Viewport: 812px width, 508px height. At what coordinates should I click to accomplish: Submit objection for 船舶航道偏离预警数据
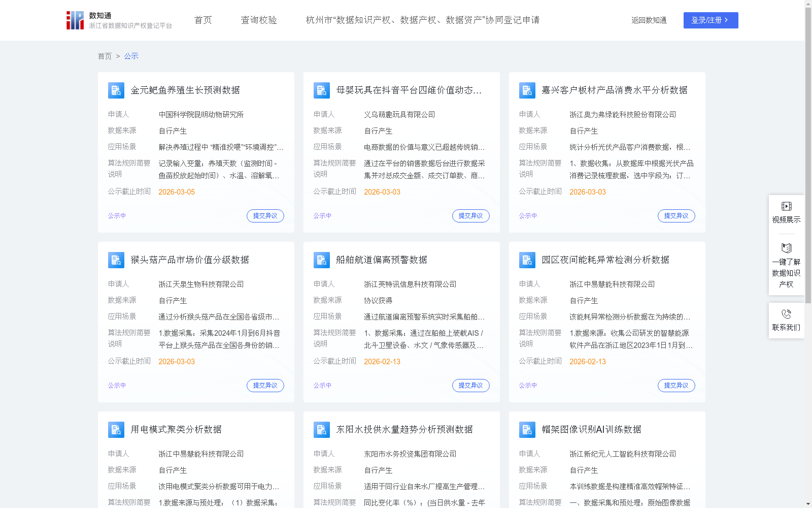(x=471, y=386)
